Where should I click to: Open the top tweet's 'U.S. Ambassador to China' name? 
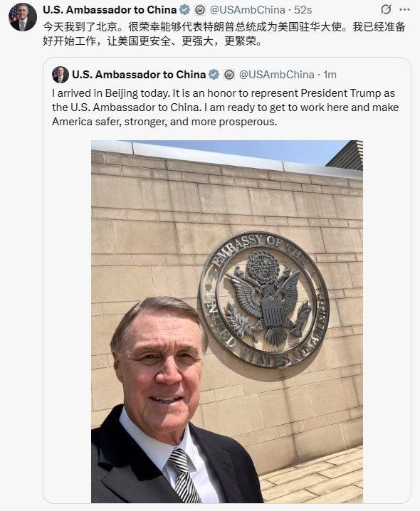(110, 10)
